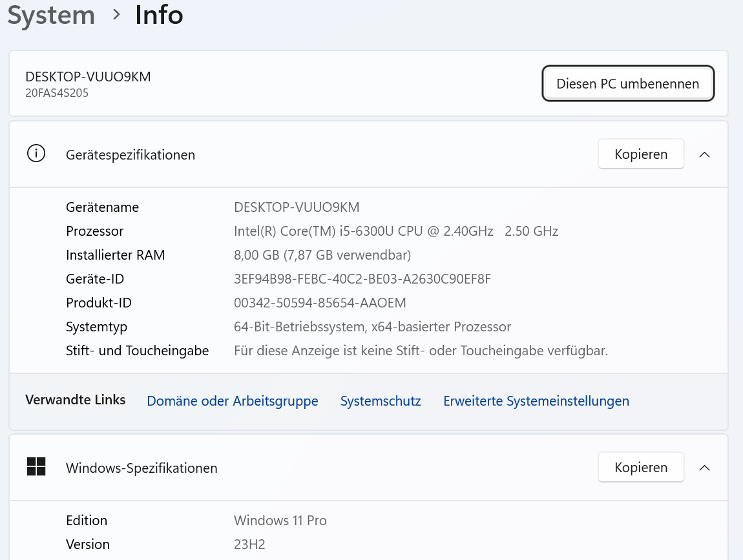Click the Installierter RAM label
This screenshot has height=560, width=743.
point(115,255)
